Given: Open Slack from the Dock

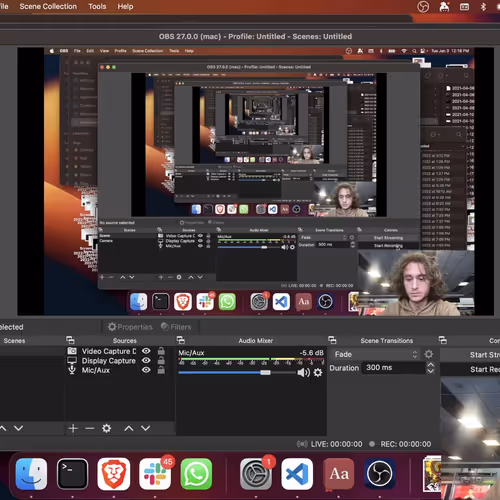Looking at the screenshot, I should pyautogui.click(x=155, y=474).
